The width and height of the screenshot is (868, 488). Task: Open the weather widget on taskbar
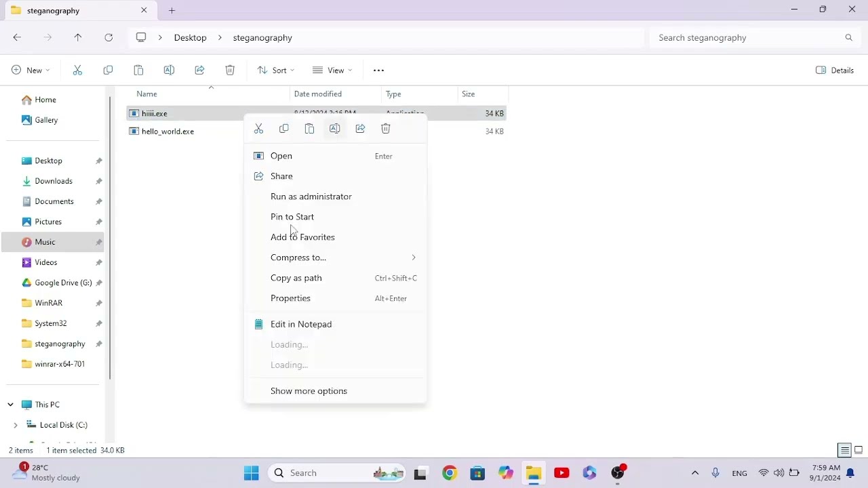47,472
